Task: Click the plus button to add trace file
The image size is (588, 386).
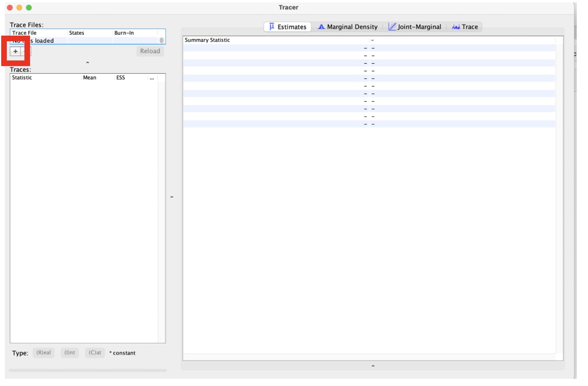Action: click(15, 51)
